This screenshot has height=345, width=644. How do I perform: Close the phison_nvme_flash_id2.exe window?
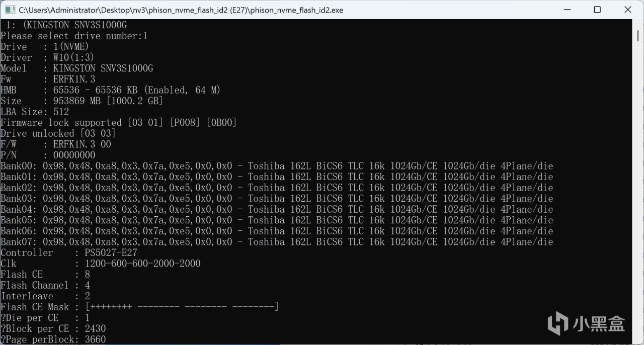(x=627, y=10)
